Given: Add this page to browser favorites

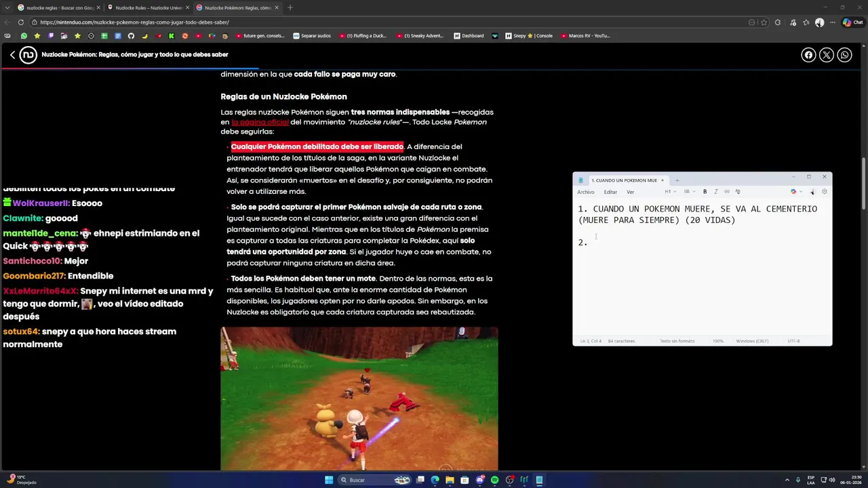Looking at the screenshot, I should pos(764,22).
